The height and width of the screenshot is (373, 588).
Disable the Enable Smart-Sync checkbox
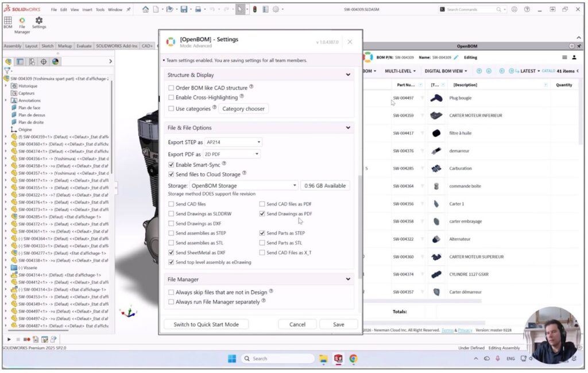[x=171, y=165]
